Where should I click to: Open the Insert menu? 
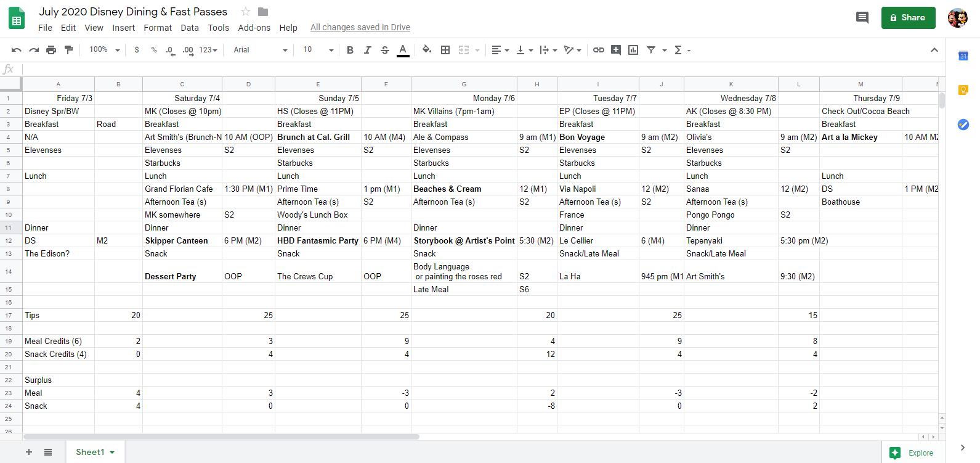[x=123, y=28]
